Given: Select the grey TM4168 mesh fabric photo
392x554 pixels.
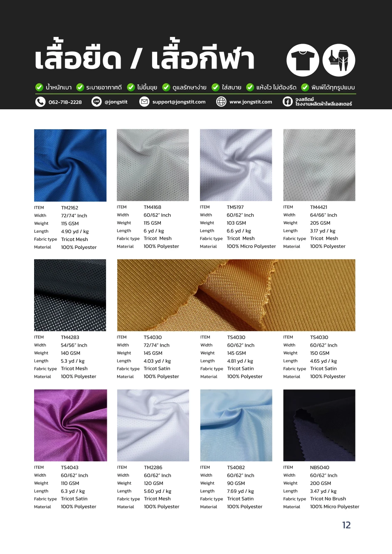Looking at the screenshot, I should tap(153, 165).
